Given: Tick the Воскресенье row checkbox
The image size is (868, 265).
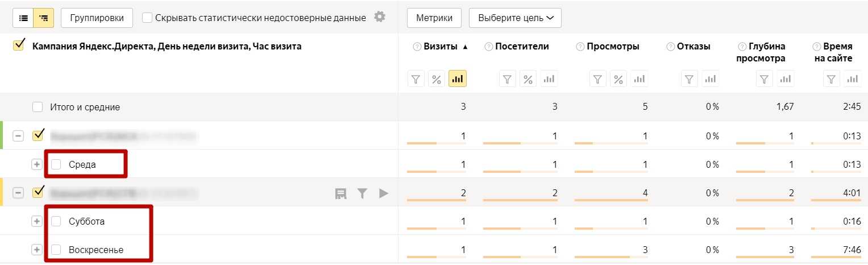Looking at the screenshot, I should click(56, 250).
